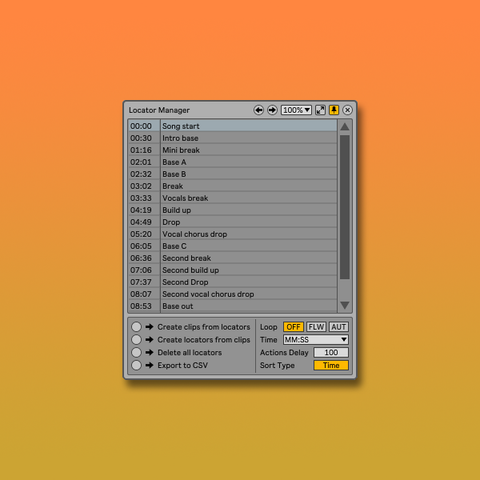Select the Vocals break locator
This screenshot has height=480, width=480.
click(x=249, y=198)
